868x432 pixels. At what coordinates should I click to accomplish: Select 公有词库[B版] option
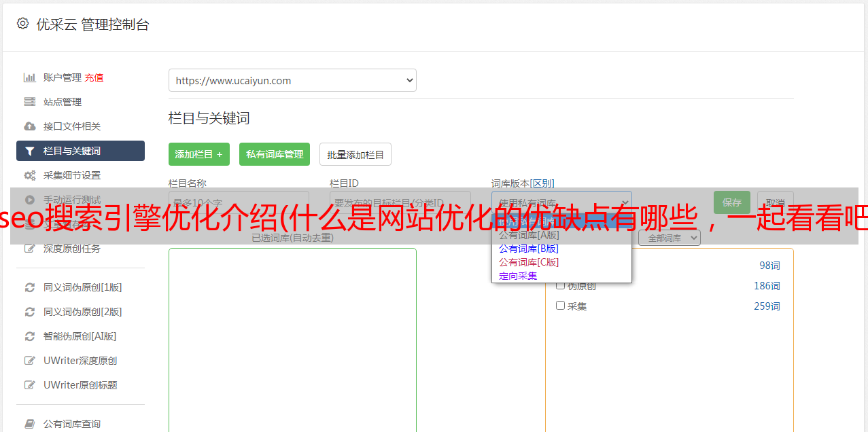pyautogui.click(x=529, y=249)
